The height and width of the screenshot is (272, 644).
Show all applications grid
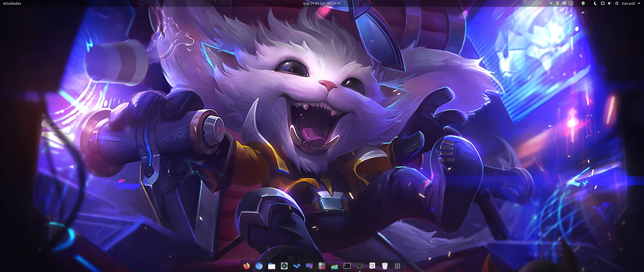click(x=397, y=266)
